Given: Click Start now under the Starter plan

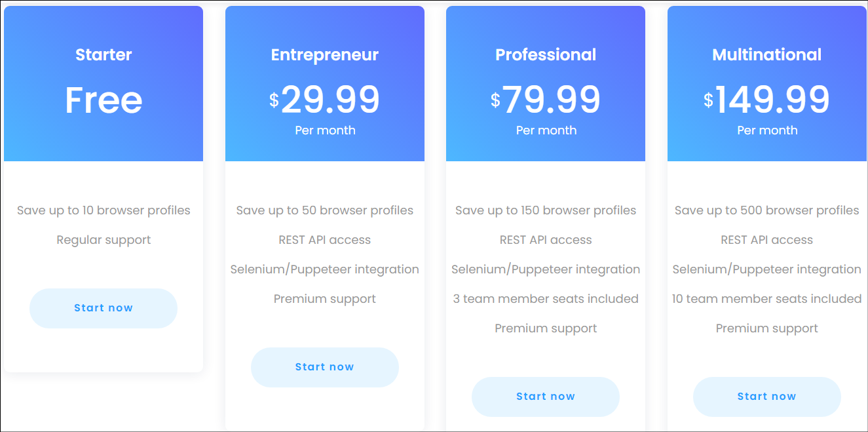Looking at the screenshot, I should point(103,308).
